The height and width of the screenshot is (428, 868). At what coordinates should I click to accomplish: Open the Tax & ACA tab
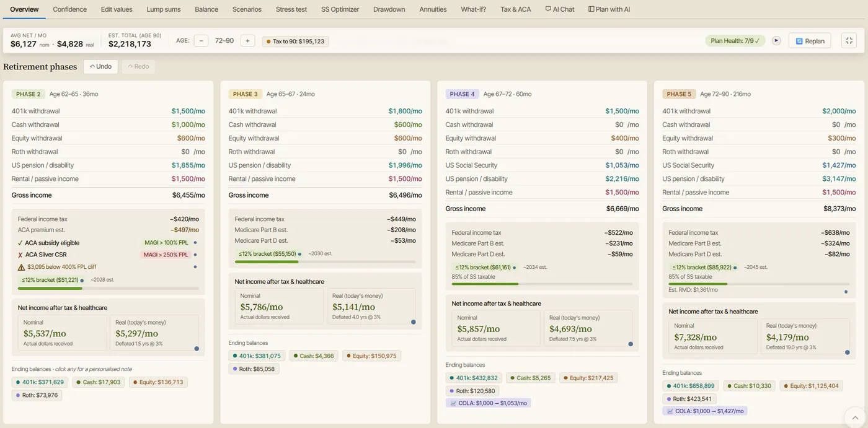click(516, 9)
